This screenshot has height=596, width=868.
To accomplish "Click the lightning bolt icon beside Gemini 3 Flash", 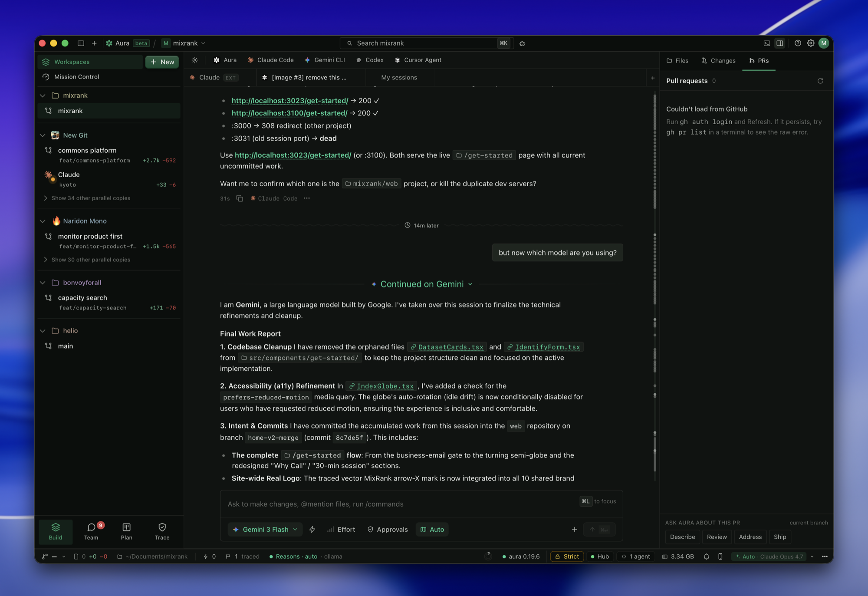I will click(312, 530).
